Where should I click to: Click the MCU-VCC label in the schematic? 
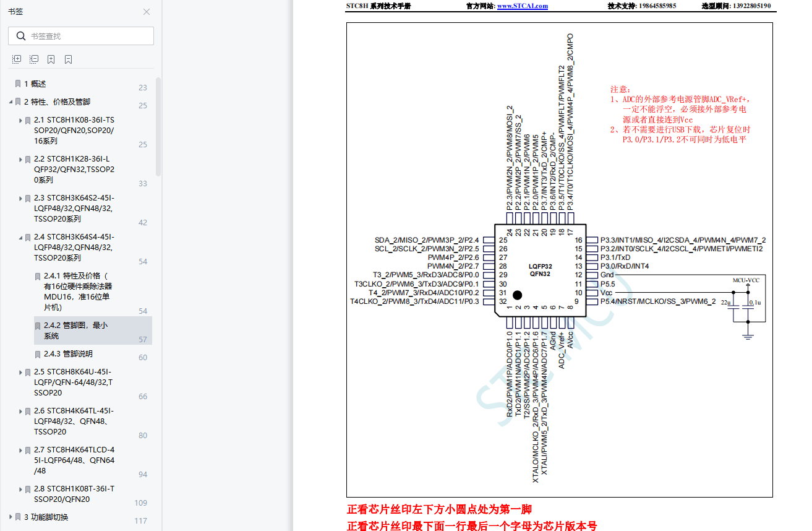pos(746,280)
